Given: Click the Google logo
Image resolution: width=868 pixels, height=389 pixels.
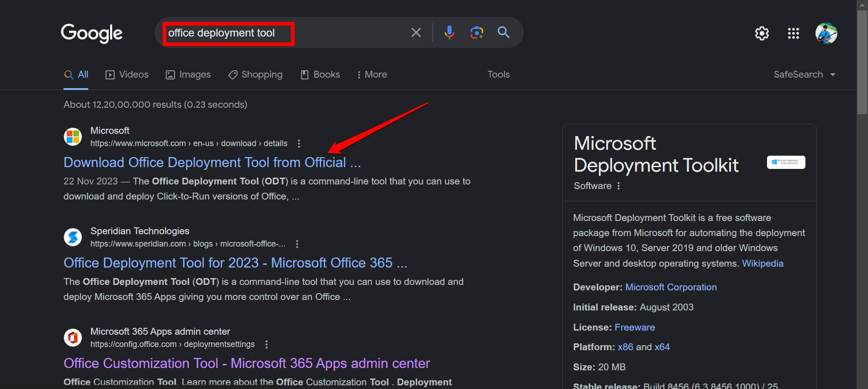Looking at the screenshot, I should click(x=91, y=33).
